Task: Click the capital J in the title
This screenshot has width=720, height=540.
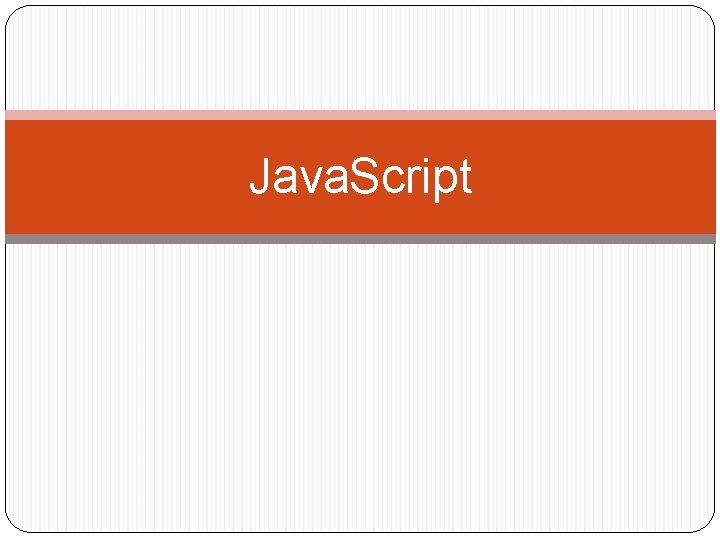Action: tap(259, 176)
